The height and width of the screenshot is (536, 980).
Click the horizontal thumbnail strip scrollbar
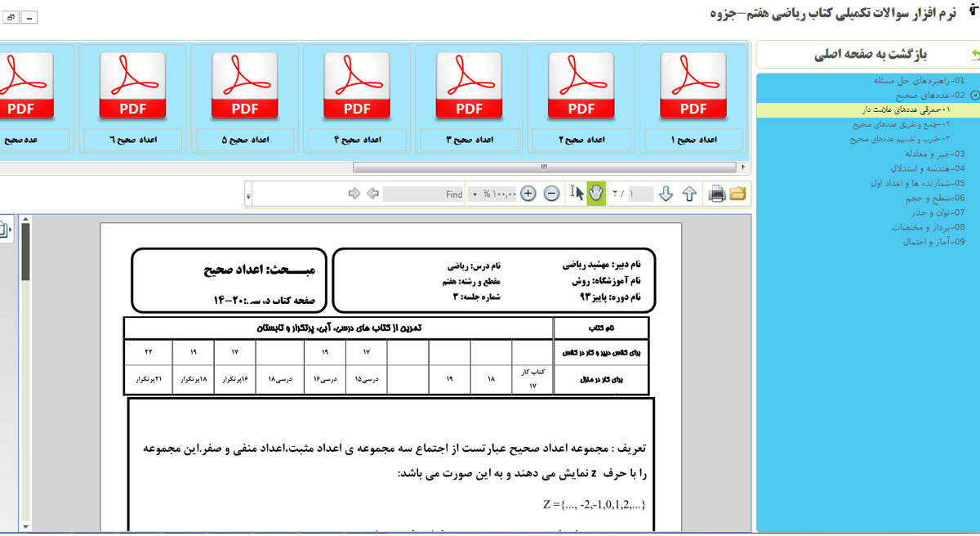(x=542, y=167)
